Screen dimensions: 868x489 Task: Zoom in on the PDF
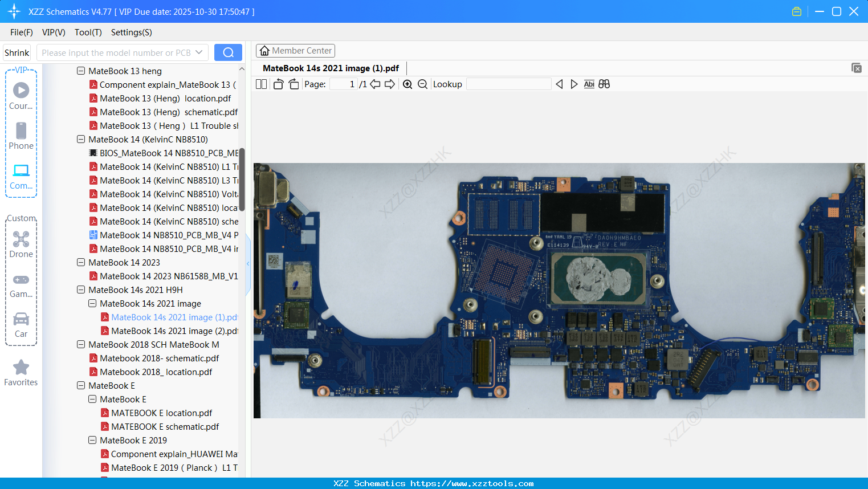pos(407,84)
